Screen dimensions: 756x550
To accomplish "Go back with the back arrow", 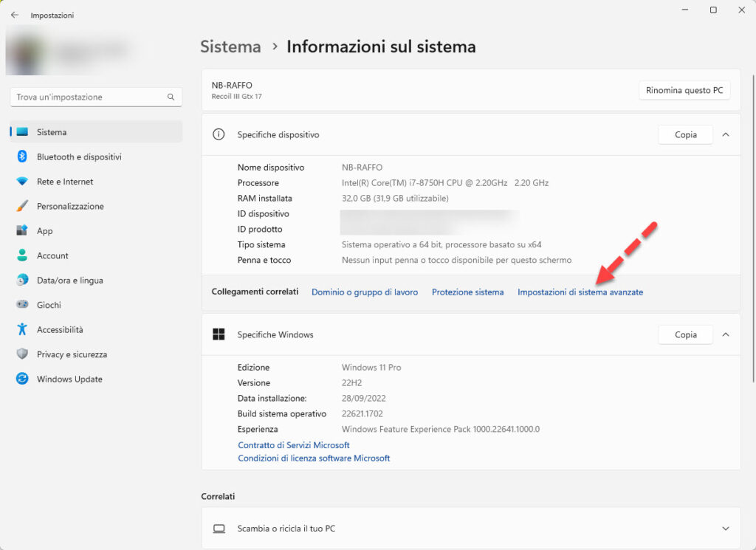I will click(x=15, y=15).
